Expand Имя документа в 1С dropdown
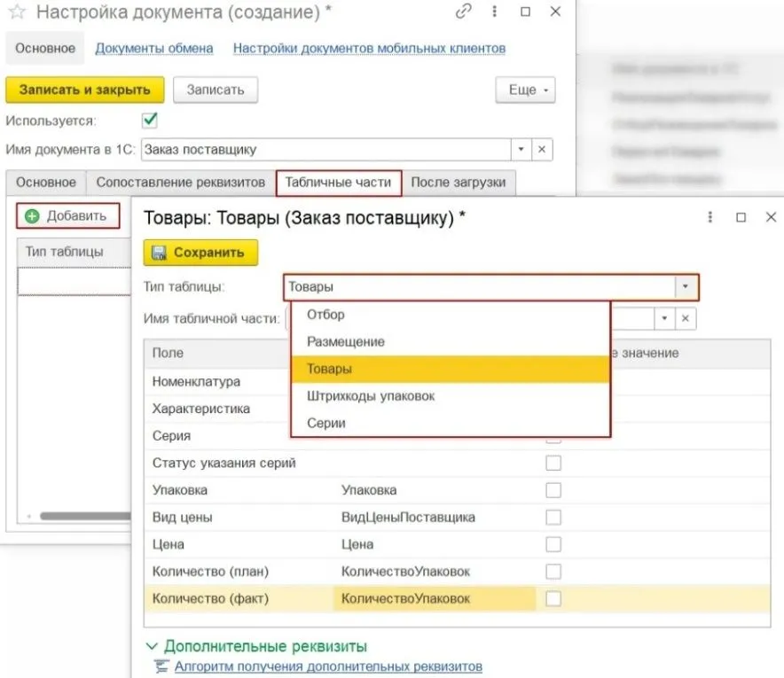The height and width of the screenshot is (678, 784). [521, 149]
